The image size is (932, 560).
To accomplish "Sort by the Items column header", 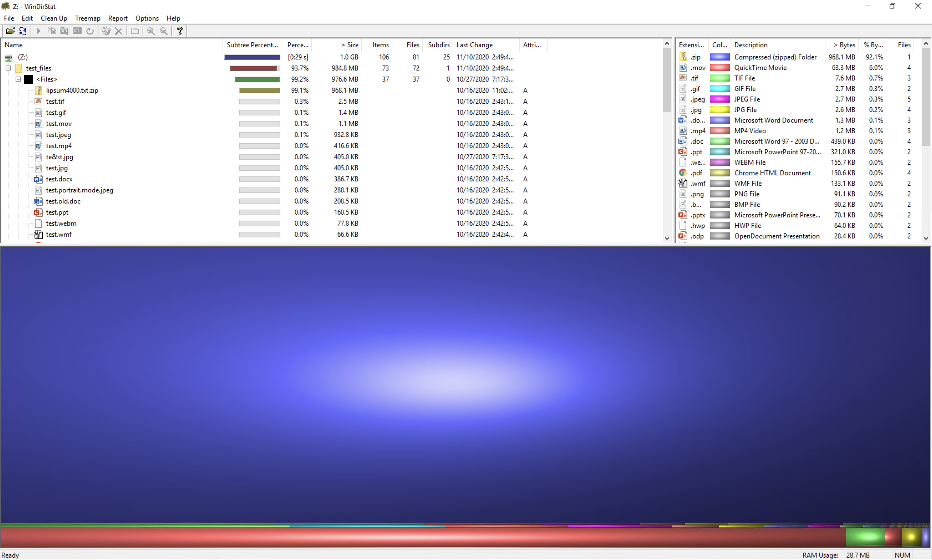I will (377, 45).
